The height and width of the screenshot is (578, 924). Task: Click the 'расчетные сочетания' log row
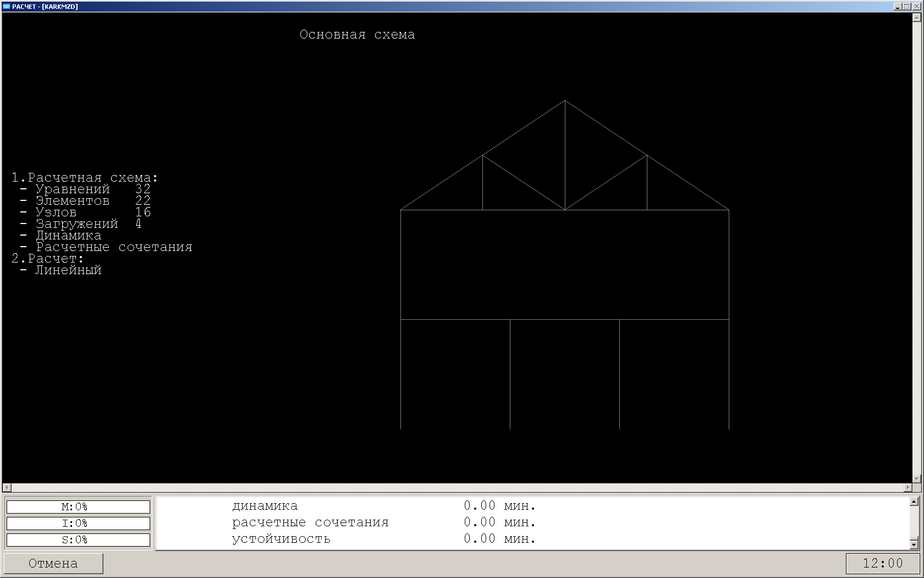pyautogui.click(x=384, y=522)
